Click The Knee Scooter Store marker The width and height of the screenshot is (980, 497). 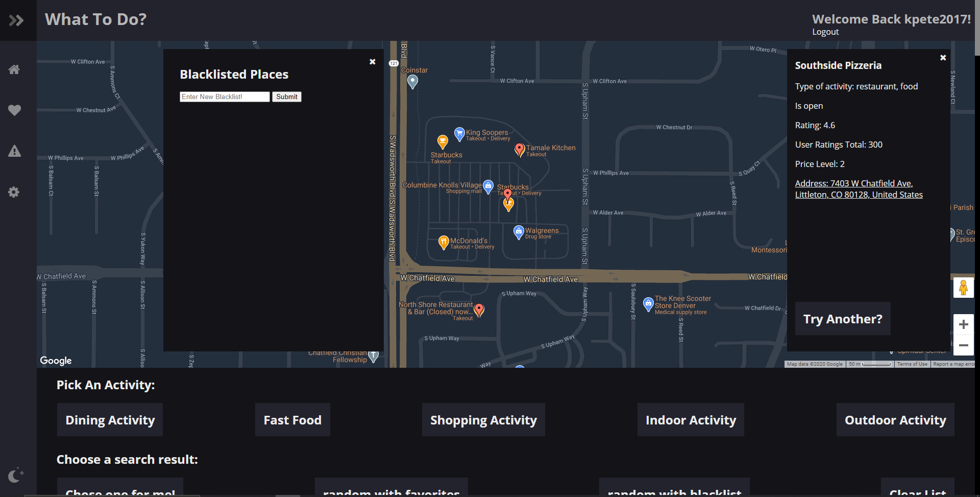tap(648, 304)
